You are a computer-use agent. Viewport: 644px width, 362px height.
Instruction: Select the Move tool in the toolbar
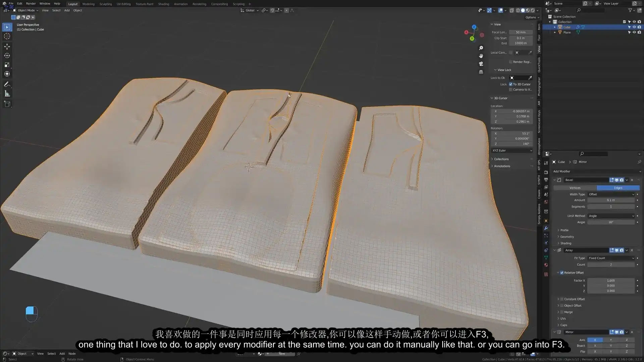point(7,47)
